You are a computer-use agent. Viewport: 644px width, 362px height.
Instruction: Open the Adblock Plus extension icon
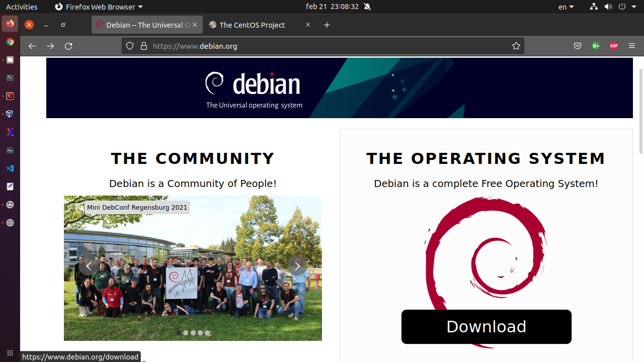coord(613,46)
